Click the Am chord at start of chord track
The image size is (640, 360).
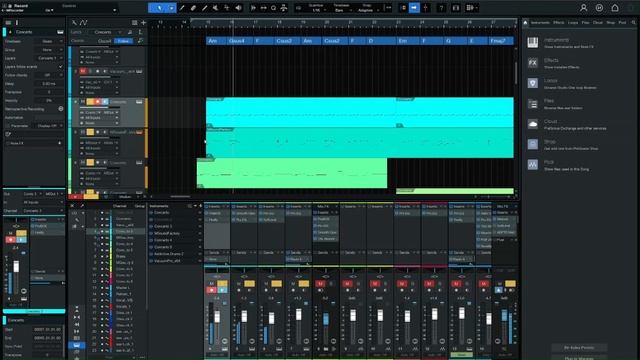(216, 41)
